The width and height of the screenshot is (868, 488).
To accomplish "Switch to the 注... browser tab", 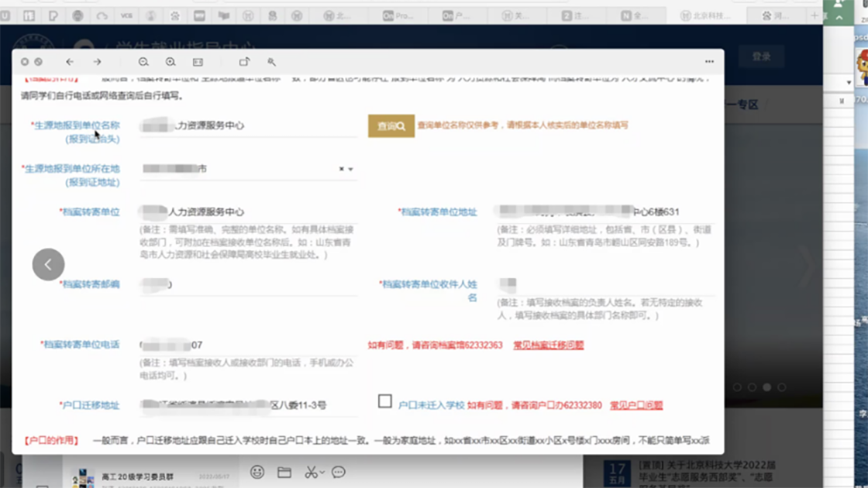I will tap(576, 16).
